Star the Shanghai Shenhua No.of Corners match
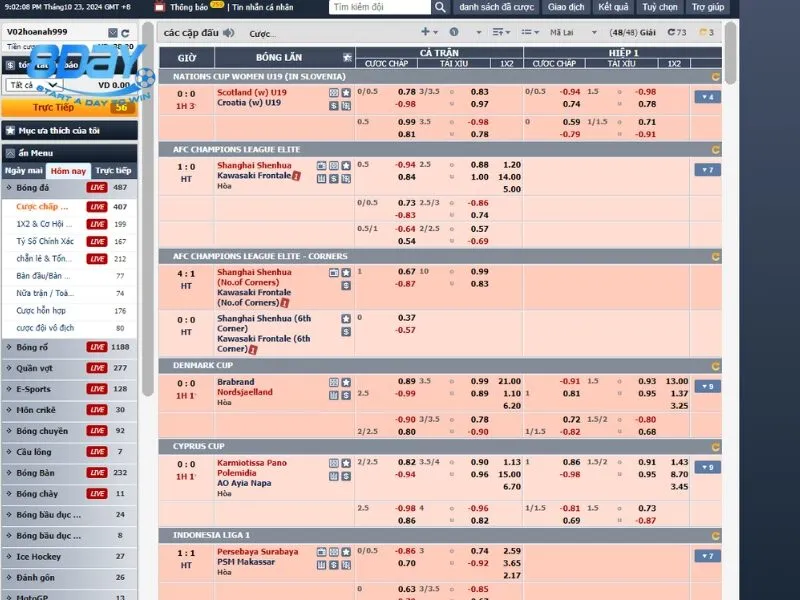Image resolution: width=800 pixels, height=600 pixels. pos(346,273)
